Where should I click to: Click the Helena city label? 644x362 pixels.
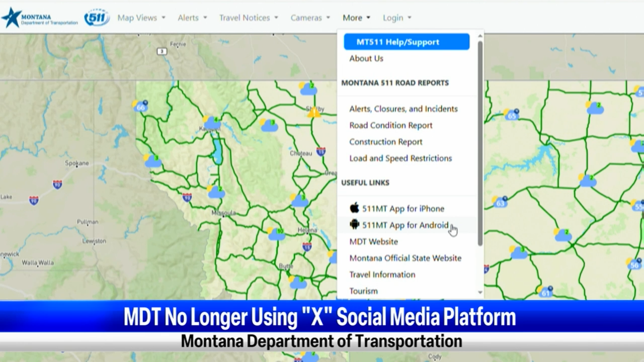[307, 230]
